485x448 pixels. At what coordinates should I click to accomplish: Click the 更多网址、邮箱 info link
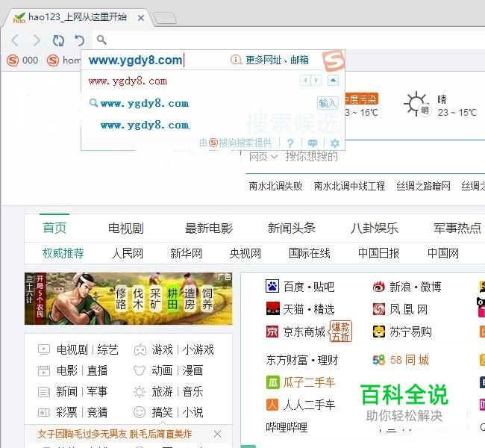(x=269, y=60)
